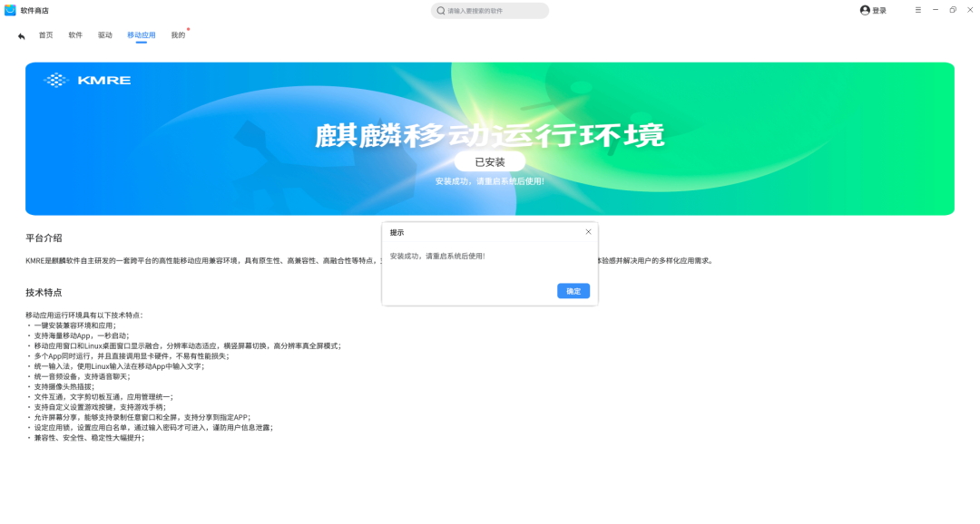Click the 提示 dialog title
Screen dimensions: 980x524
pyautogui.click(x=397, y=232)
